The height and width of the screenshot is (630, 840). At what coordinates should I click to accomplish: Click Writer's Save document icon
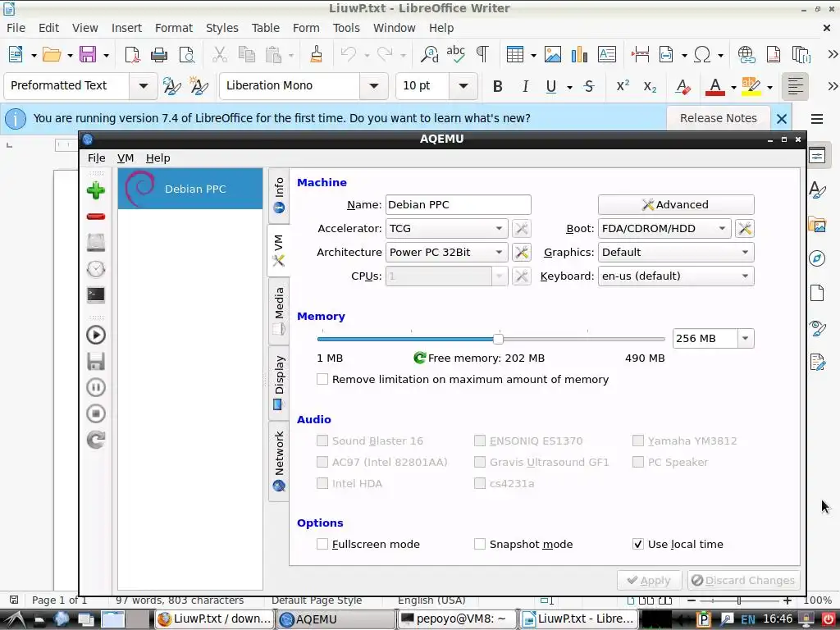[88, 54]
